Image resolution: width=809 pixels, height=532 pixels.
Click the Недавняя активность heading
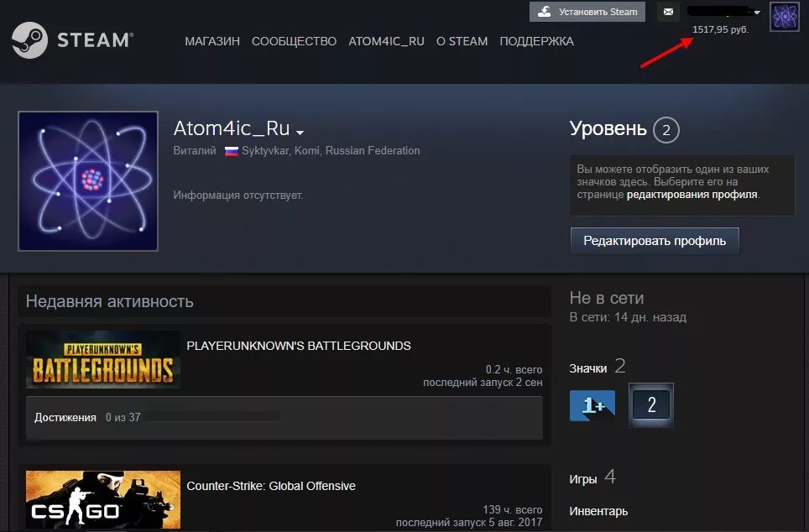pos(110,301)
